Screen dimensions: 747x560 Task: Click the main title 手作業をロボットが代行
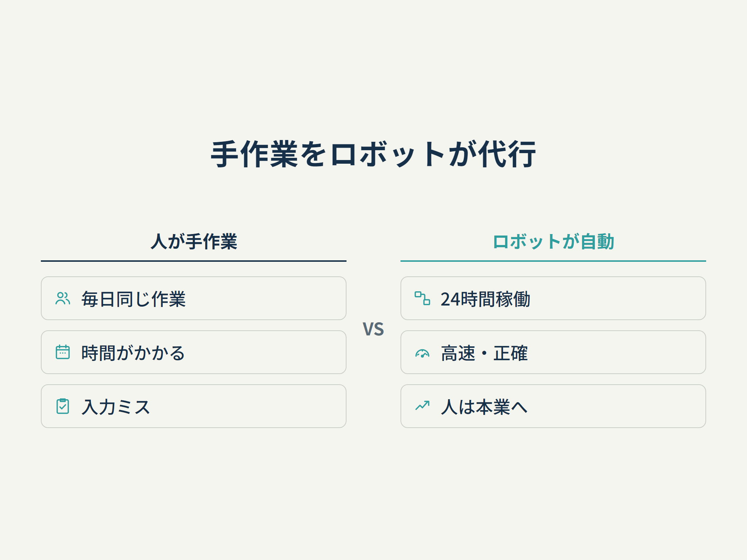373,155
